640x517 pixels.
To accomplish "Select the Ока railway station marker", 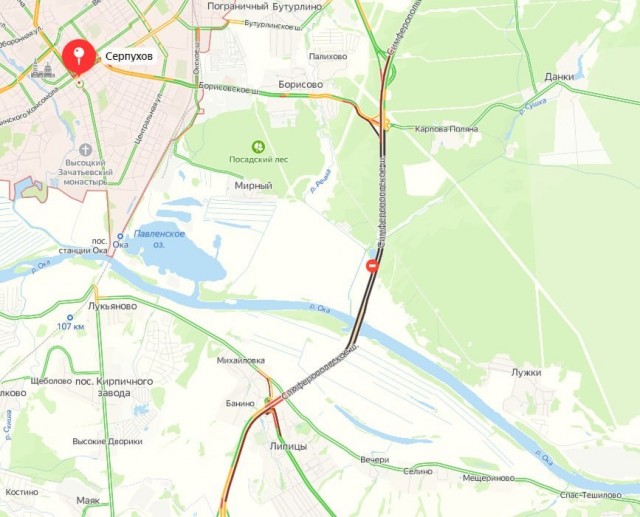I will (120, 236).
